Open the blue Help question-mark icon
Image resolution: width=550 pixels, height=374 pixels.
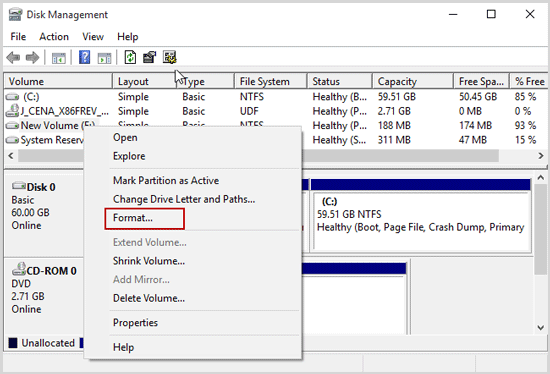[84, 57]
